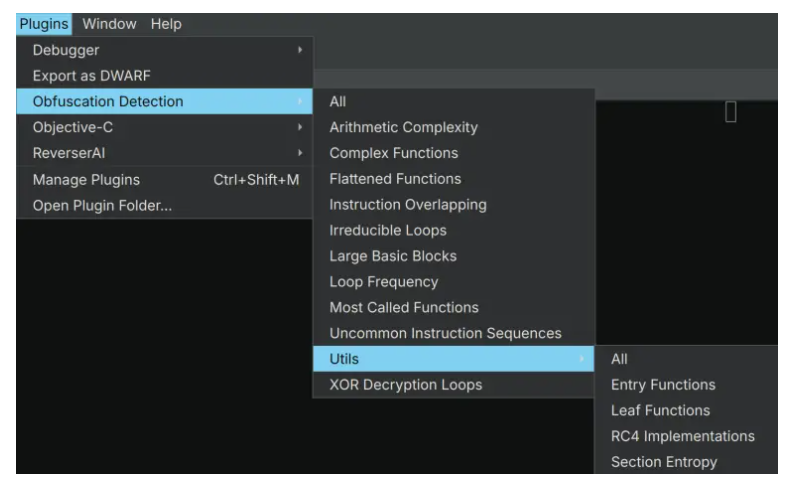The image size is (801, 485).
Task: Choose RC4 Implementations under Utils
Action: (x=687, y=436)
